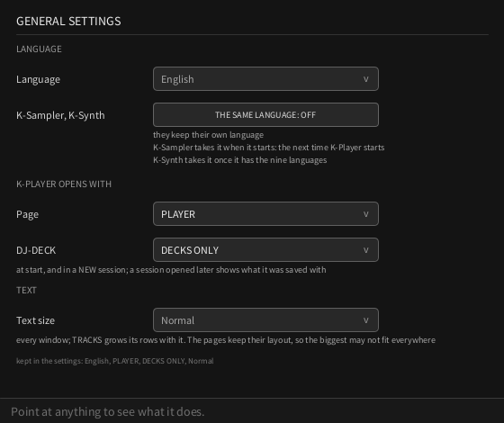
Task: Click the K-PLAYER OPENS WITH section label
Action: click(x=64, y=184)
